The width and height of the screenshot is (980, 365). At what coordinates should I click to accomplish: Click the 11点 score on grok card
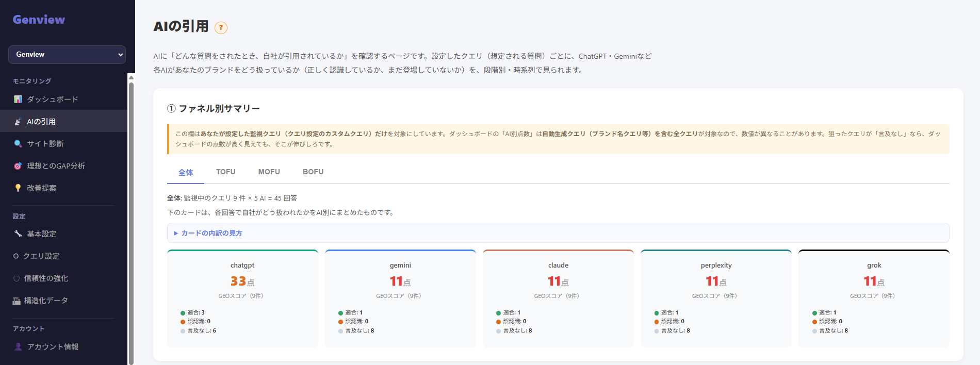(874, 281)
